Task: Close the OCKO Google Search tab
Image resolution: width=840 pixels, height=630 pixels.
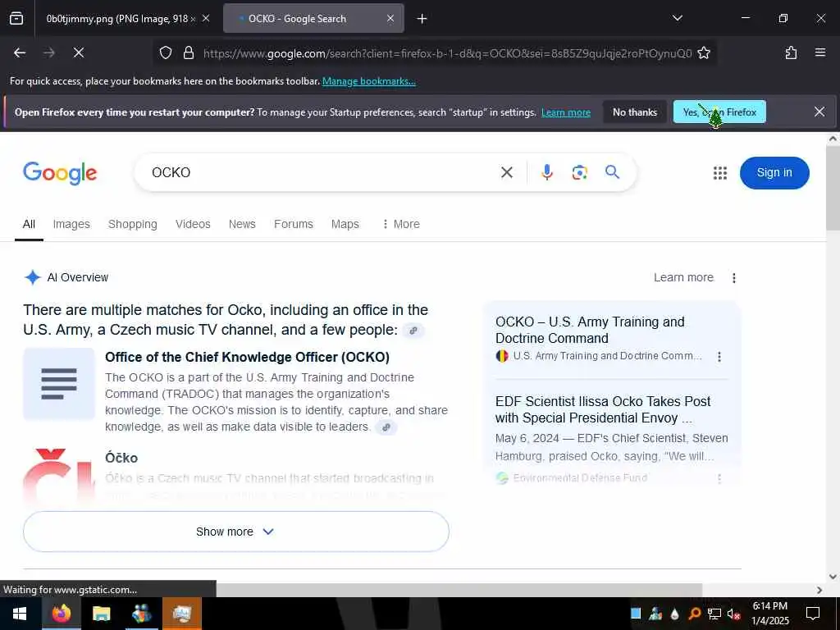Action: pyautogui.click(x=390, y=18)
